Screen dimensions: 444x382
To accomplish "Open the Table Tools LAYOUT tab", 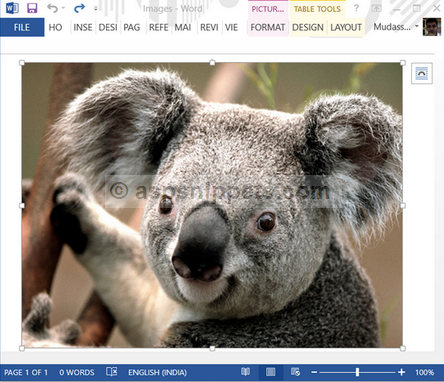I will (346, 27).
